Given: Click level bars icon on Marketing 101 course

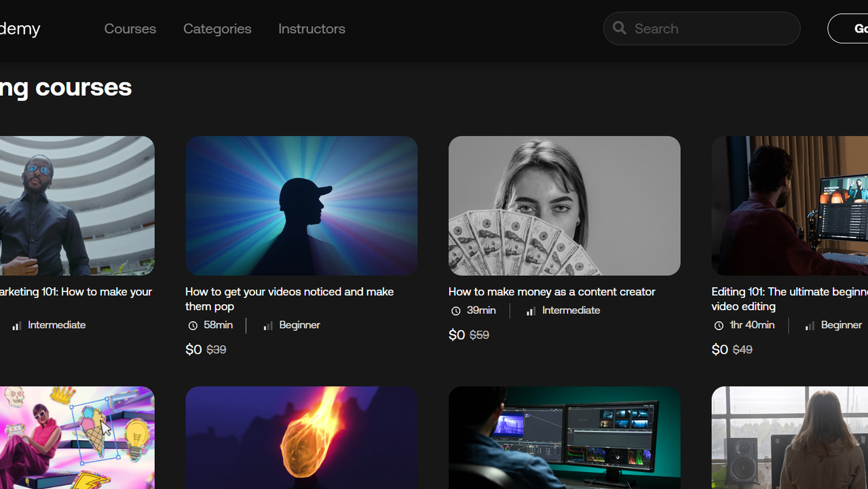Looking at the screenshot, I should 16,326.
